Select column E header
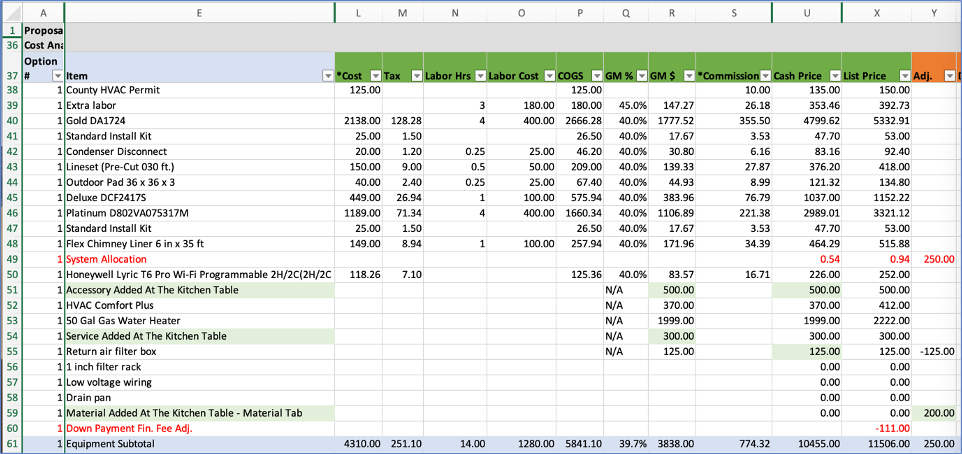 pyautogui.click(x=199, y=12)
